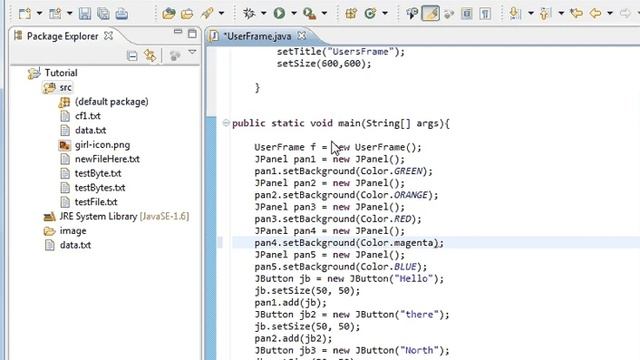Collapse the main method fold marker
Screen dimensions: 640x360
[226, 123]
